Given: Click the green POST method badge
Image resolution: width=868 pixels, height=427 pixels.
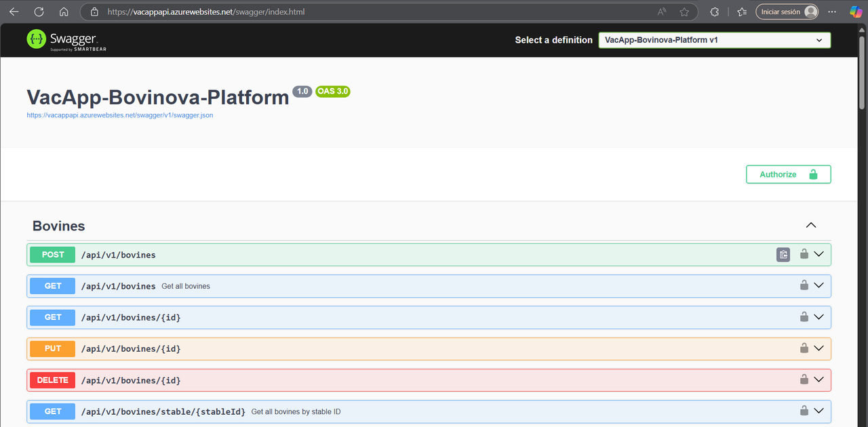Looking at the screenshot, I should (53, 255).
